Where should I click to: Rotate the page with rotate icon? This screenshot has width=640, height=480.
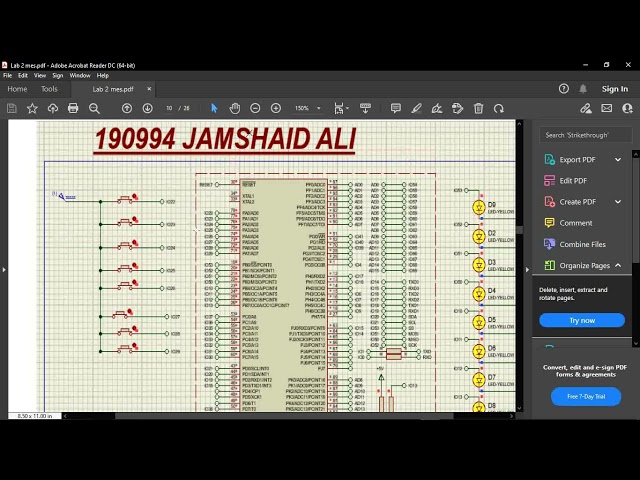coord(499,108)
